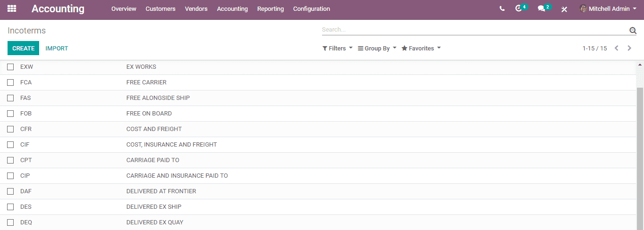Viewport: 644px width, 230px height.
Task: Click the vertical scrollbar thumb
Action: point(640,156)
